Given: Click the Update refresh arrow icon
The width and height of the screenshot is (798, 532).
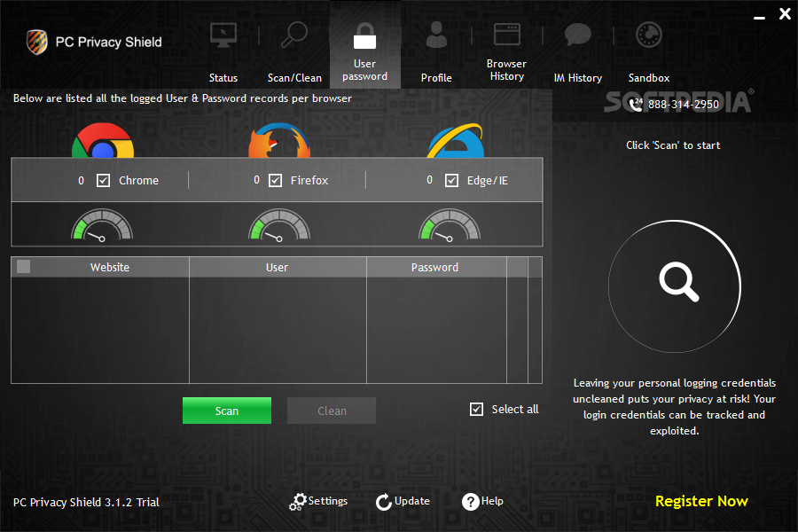Looking at the screenshot, I should (x=384, y=502).
